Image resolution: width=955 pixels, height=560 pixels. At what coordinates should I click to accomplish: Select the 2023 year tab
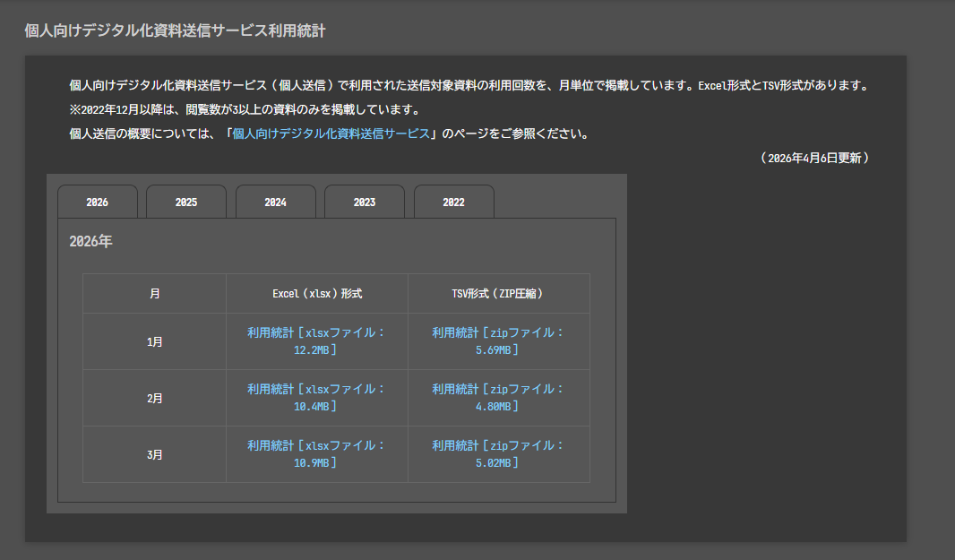[365, 202]
